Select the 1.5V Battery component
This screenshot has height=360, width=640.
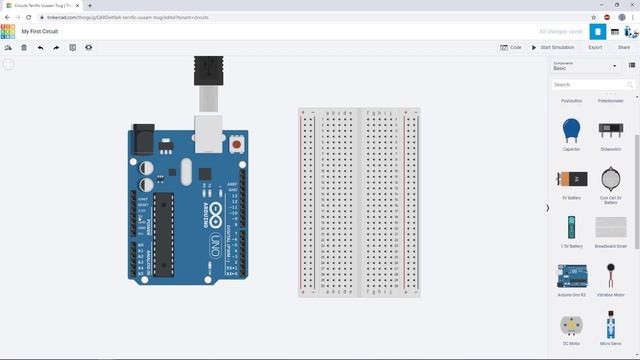click(571, 232)
